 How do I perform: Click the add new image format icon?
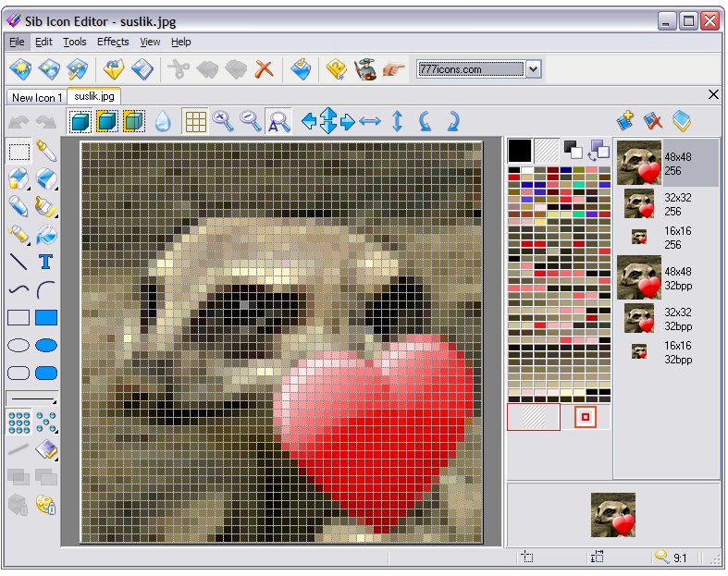(x=625, y=121)
